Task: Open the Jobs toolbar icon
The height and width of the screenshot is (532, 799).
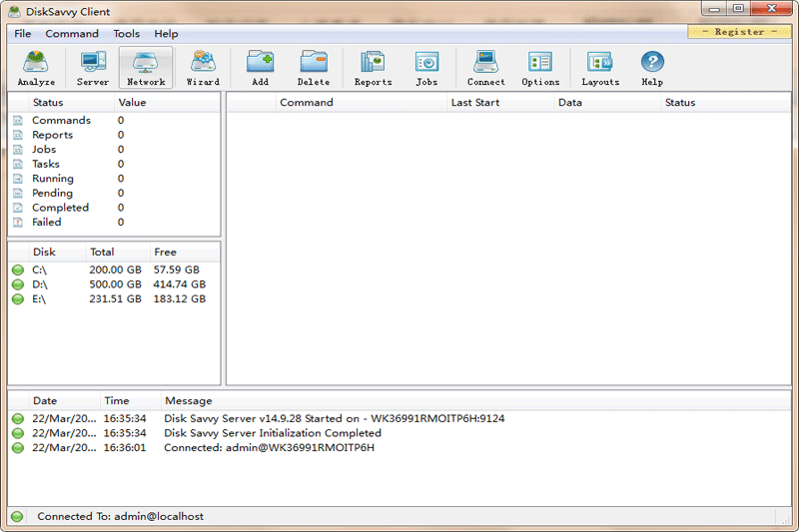Action: [x=426, y=68]
